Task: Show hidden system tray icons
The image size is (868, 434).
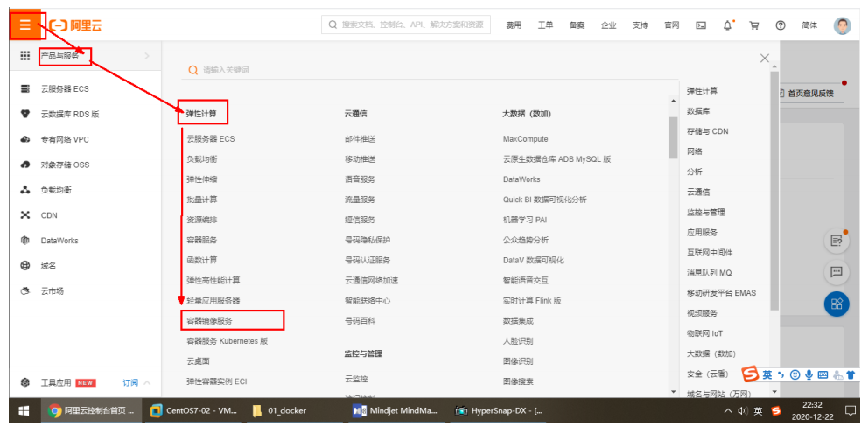Action: [x=729, y=411]
